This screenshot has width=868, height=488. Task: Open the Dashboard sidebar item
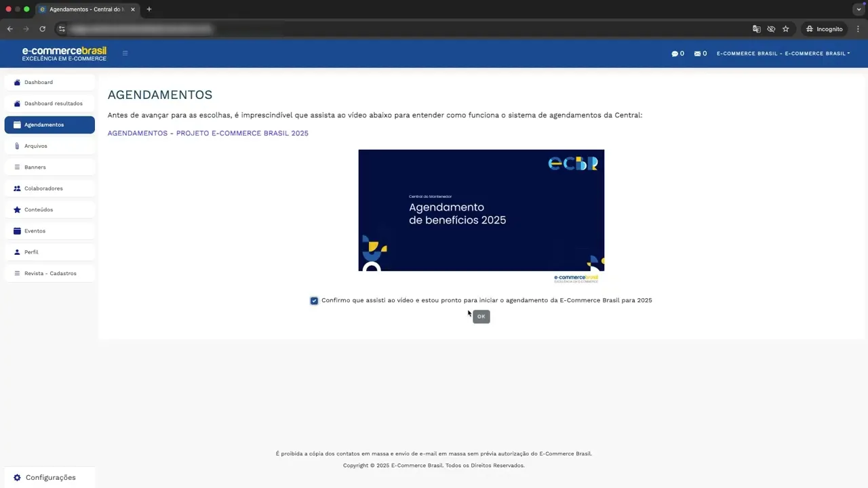[x=50, y=82]
